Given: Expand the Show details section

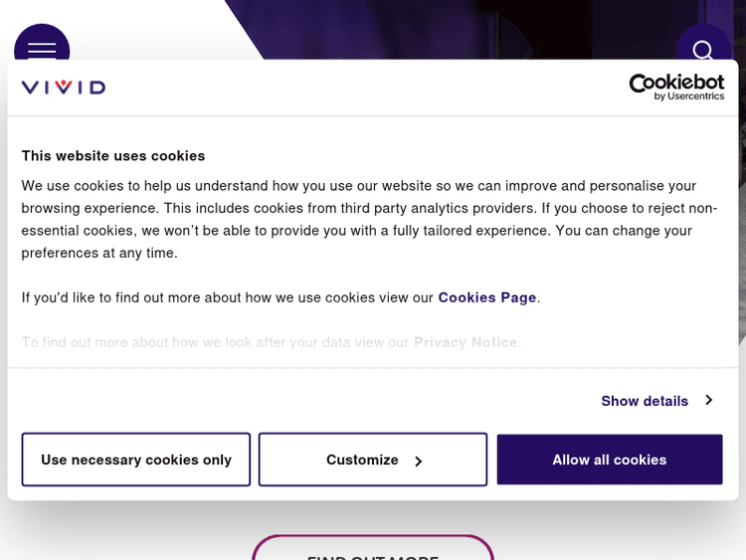Looking at the screenshot, I should click(645, 401).
